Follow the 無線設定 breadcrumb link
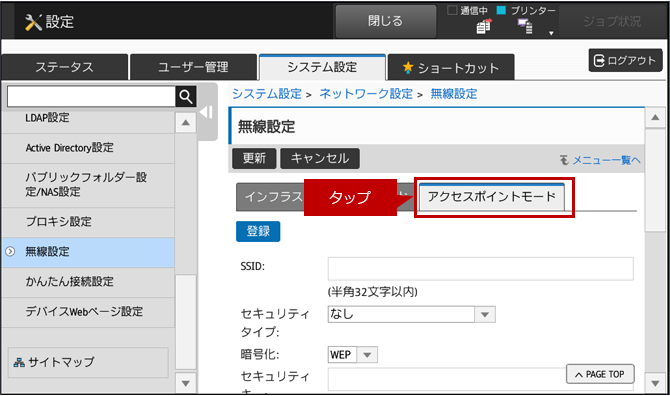Image resolution: width=670 pixels, height=396 pixels. point(454,94)
